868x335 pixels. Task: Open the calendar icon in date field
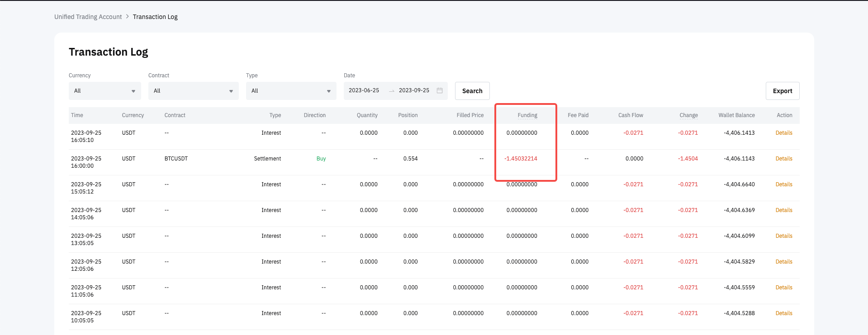point(439,90)
